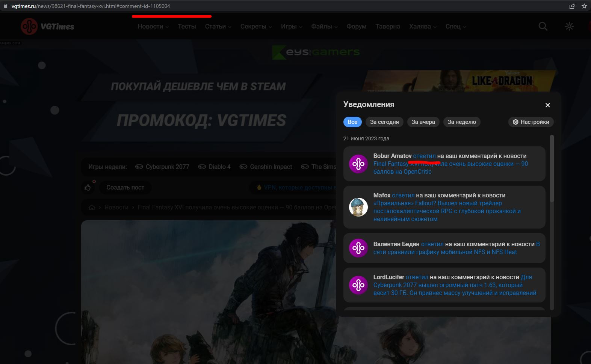
Task: Click the 21 июня 2023 года date label
Action: click(366, 138)
